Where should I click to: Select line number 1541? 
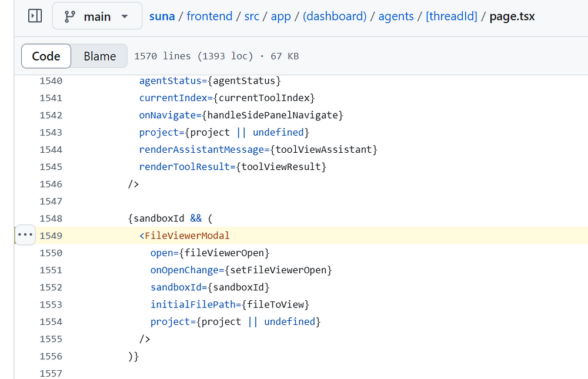tap(51, 98)
